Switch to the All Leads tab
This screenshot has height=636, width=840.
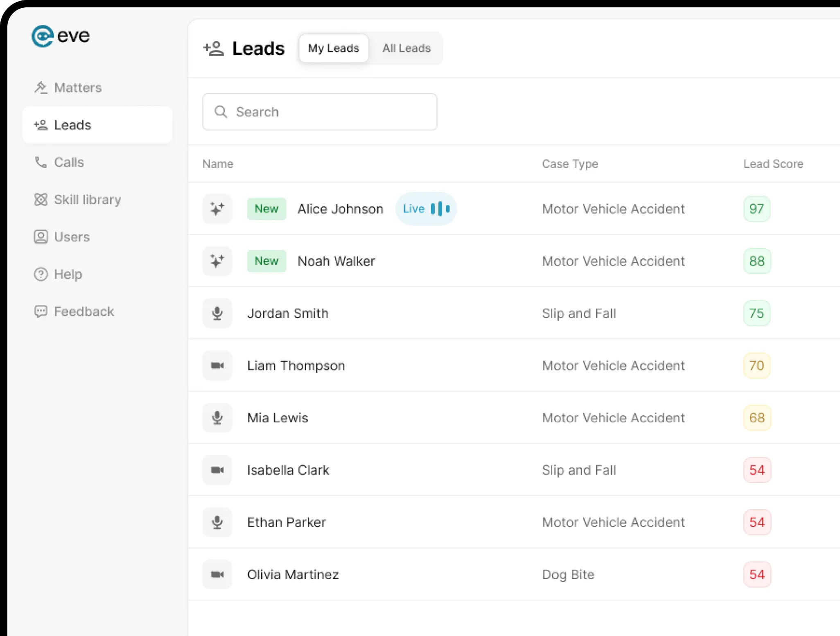pyautogui.click(x=406, y=48)
